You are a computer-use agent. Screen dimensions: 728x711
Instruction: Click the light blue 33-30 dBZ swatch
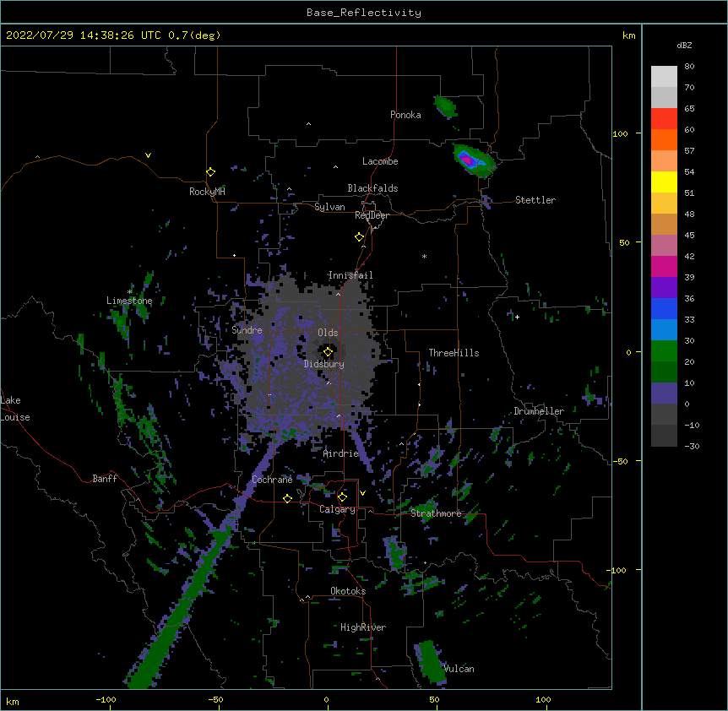point(664,330)
